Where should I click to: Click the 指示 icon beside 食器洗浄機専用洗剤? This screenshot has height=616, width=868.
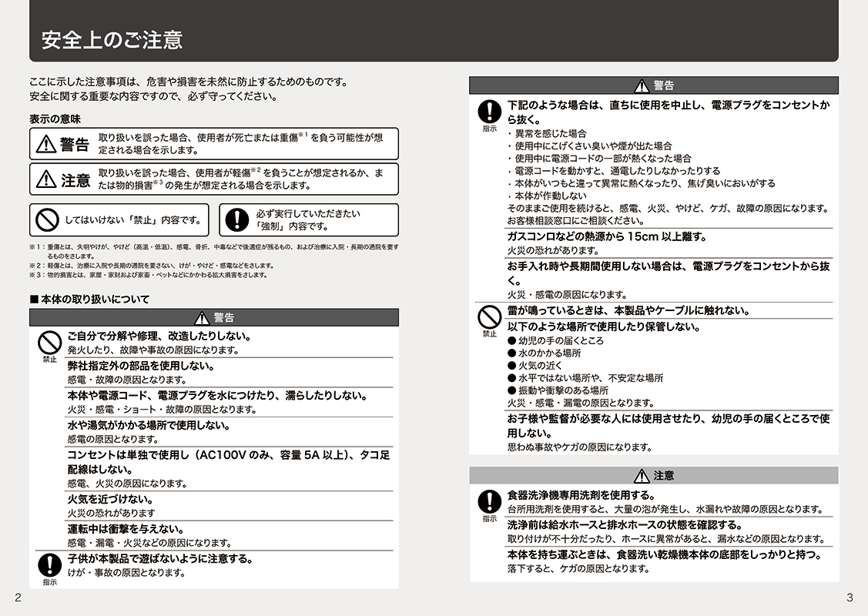click(x=489, y=501)
